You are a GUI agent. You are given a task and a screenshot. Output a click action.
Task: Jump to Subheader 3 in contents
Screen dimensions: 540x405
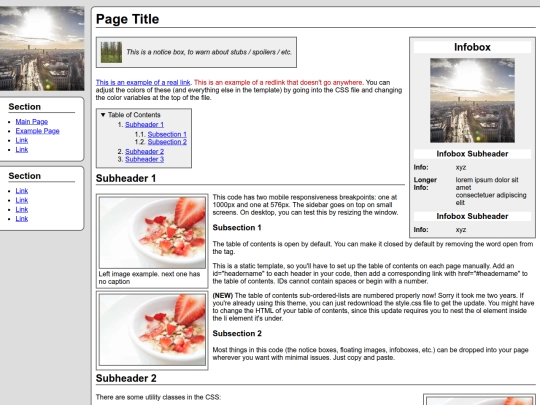[144, 159]
